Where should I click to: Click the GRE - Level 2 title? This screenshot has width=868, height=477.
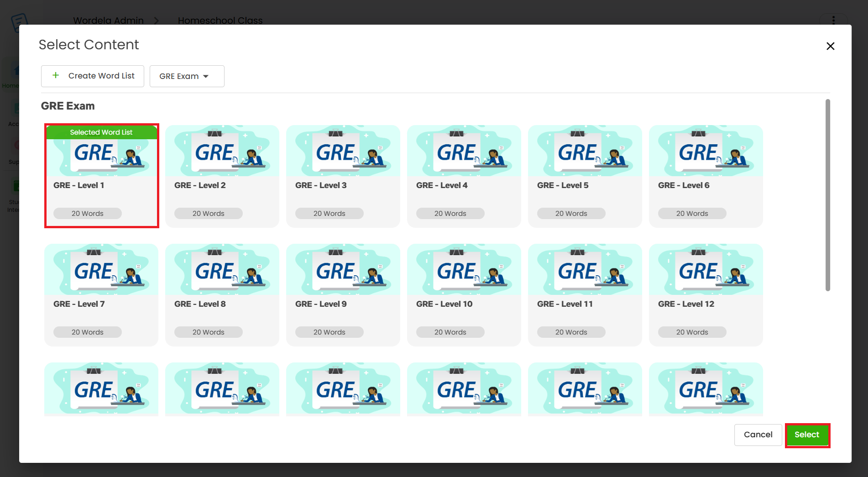click(200, 185)
